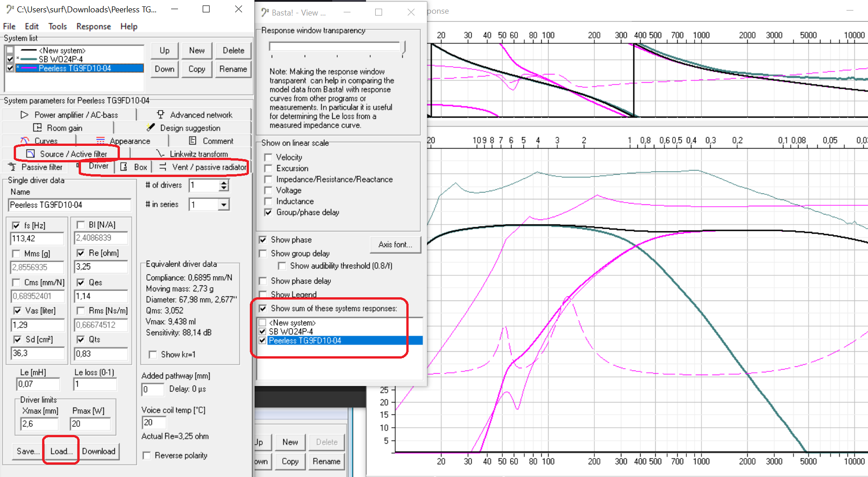Select the Source / Active filter tab icon
This screenshot has height=477, width=868.
tap(31, 154)
